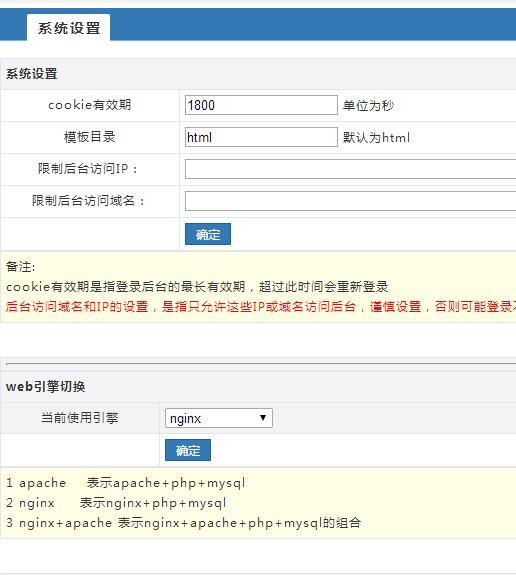This screenshot has height=575, width=516.
Task: Click the 限制后台访问IP text box
Action: click(350, 169)
